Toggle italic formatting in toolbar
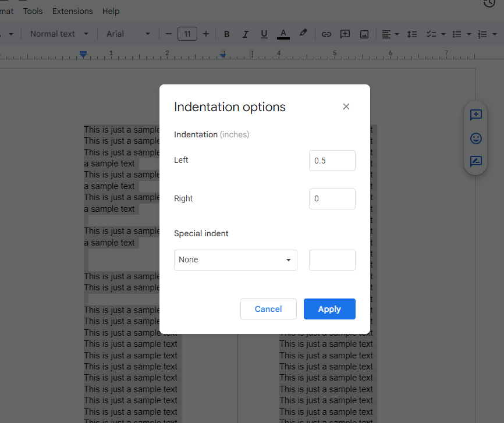 coord(245,34)
